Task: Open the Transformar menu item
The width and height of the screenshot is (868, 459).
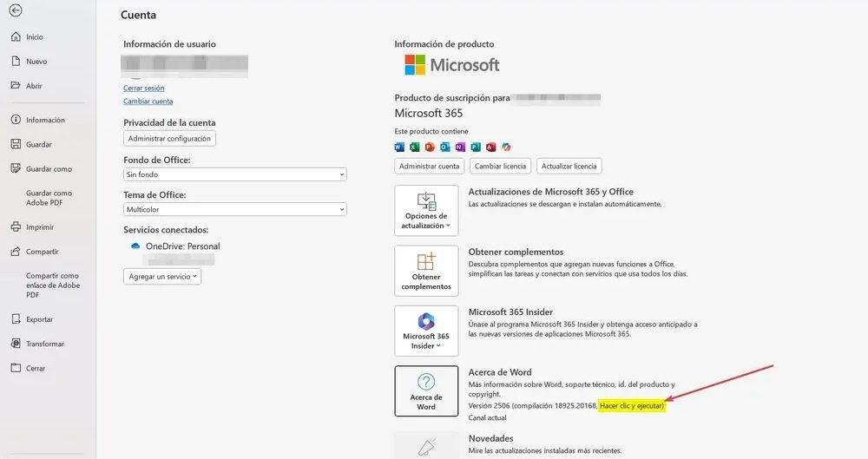Action: point(45,344)
